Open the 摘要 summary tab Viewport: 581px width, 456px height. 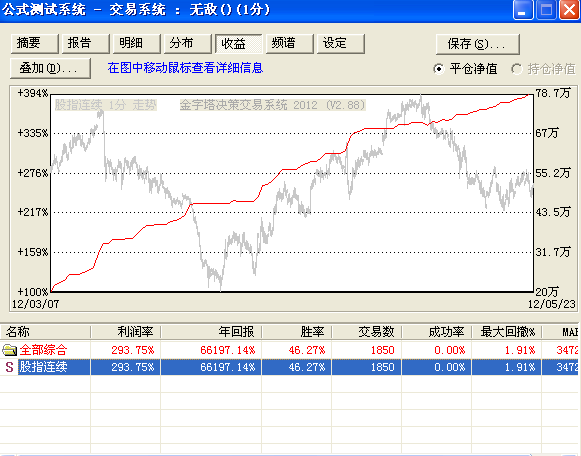pyautogui.click(x=34, y=44)
